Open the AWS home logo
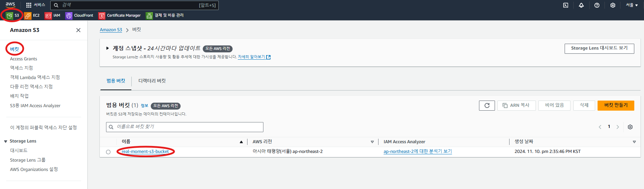 (x=10, y=5)
